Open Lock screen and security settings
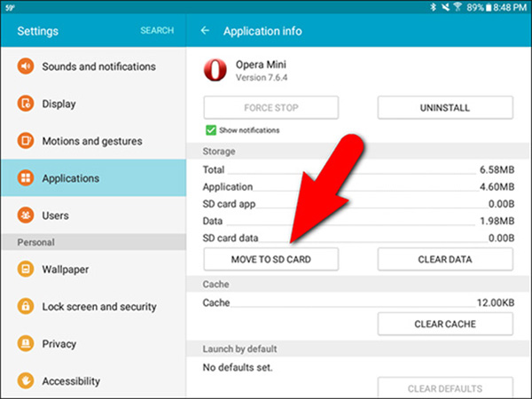 (x=93, y=307)
